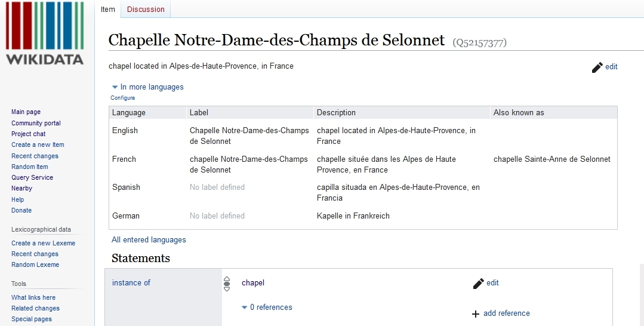
Task: Open the chapel value link
Action: [x=253, y=283]
